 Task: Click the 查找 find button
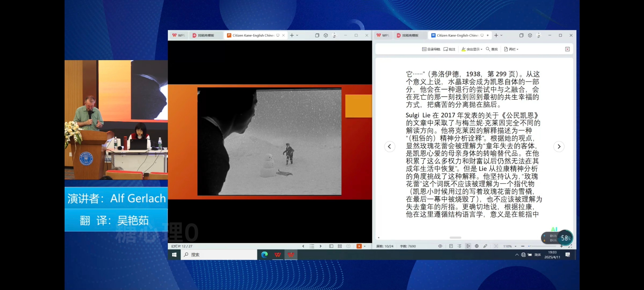(492, 49)
